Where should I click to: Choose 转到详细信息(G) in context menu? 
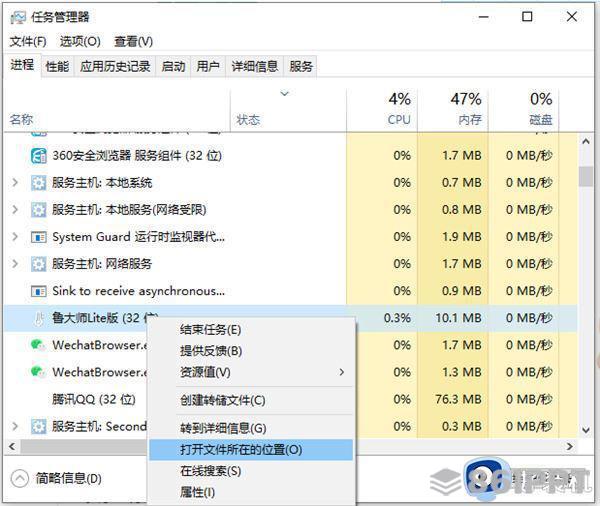coord(251,428)
